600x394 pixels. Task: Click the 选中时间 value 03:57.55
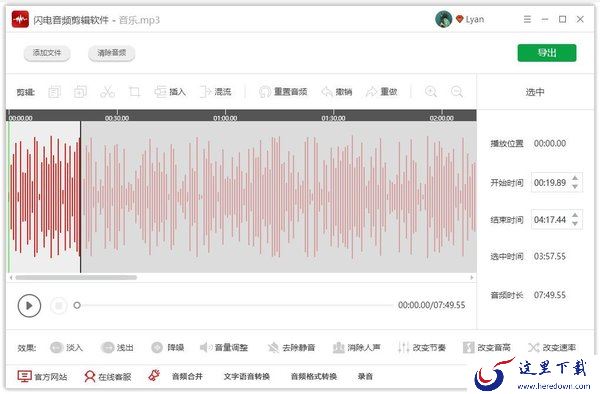pos(550,256)
